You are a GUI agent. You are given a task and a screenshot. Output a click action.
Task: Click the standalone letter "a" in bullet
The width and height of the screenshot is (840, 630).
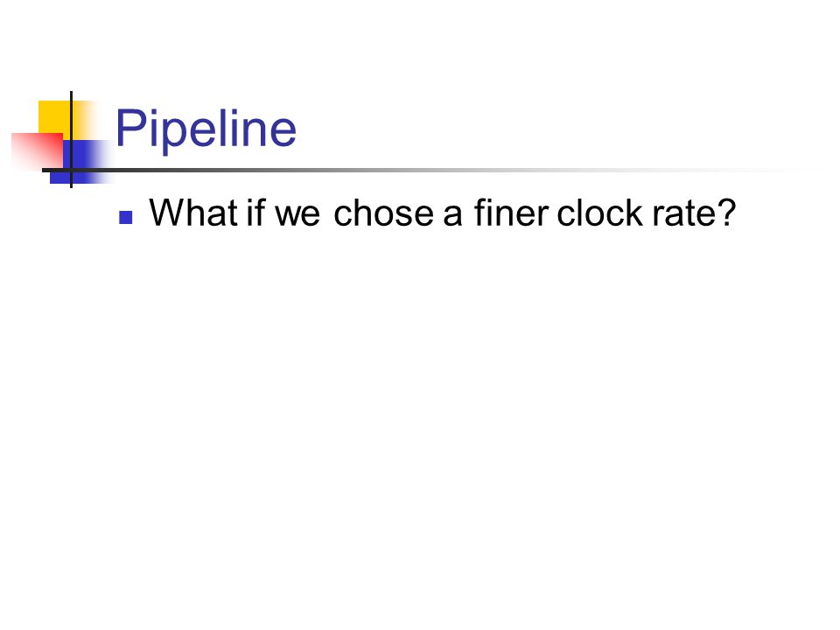click(452, 214)
